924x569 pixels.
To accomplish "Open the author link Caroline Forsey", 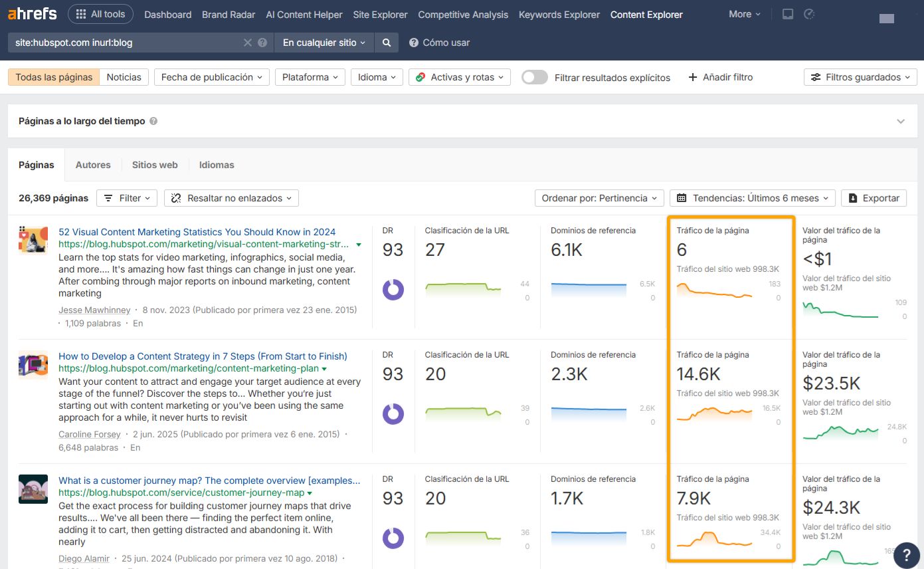I will pos(89,434).
